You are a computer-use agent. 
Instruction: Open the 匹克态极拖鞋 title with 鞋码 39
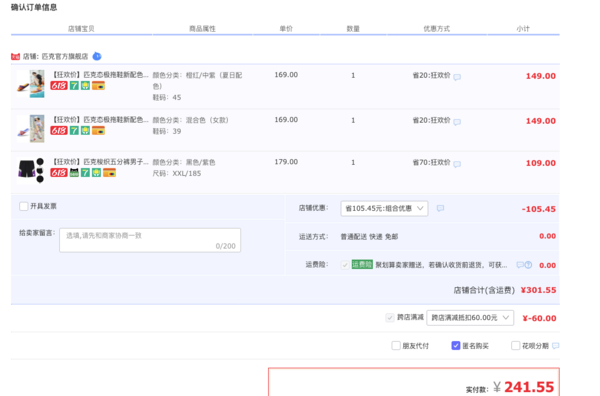[x=99, y=120]
